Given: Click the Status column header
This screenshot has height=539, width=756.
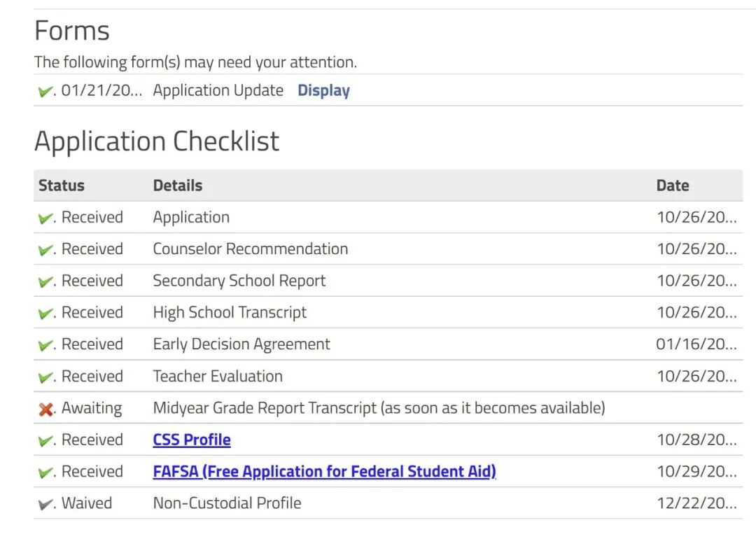Looking at the screenshot, I should coord(61,185).
